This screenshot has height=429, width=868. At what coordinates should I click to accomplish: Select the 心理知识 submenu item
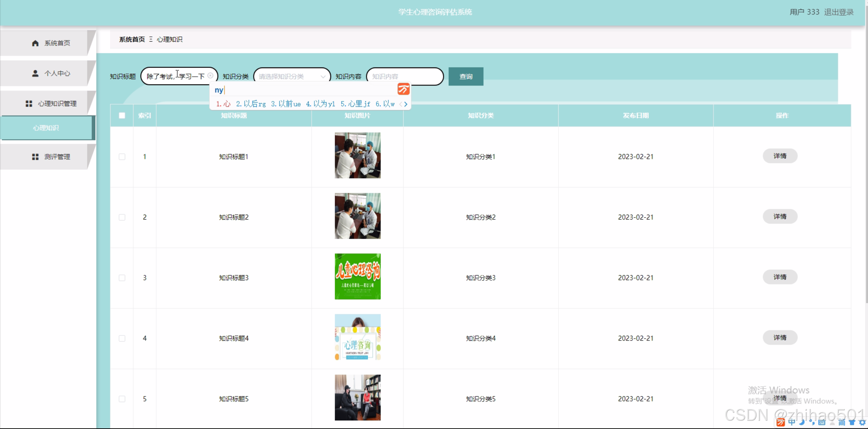46,128
